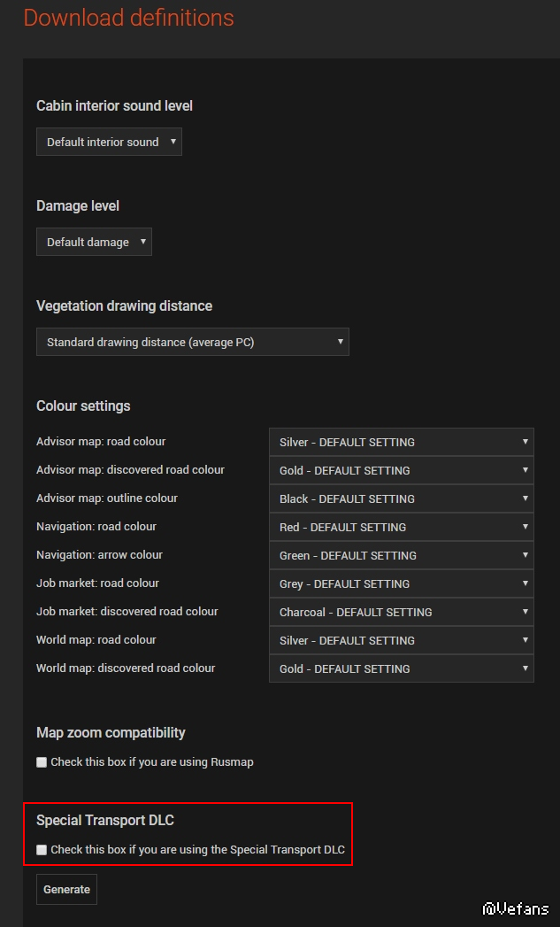Expand the Job market road colour dropdown
The image size is (560, 927).
click(401, 583)
